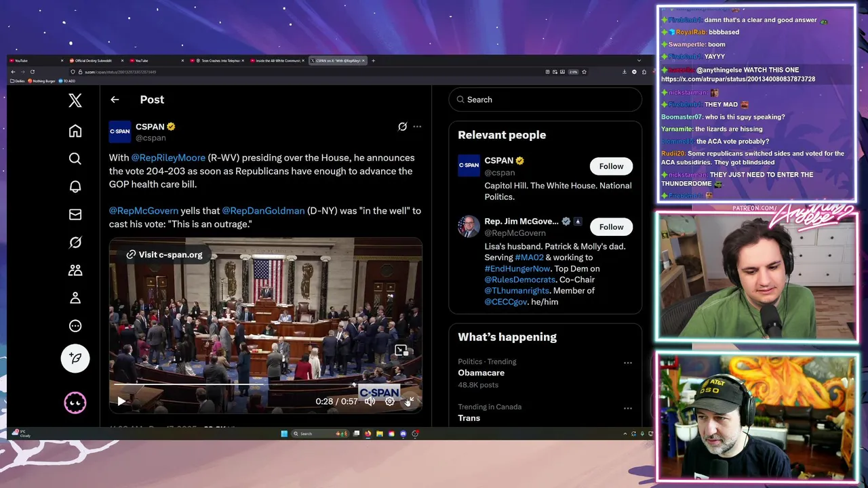Open Discord from taskbar
The height and width of the screenshot is (488, 868).
coord(403,434)
